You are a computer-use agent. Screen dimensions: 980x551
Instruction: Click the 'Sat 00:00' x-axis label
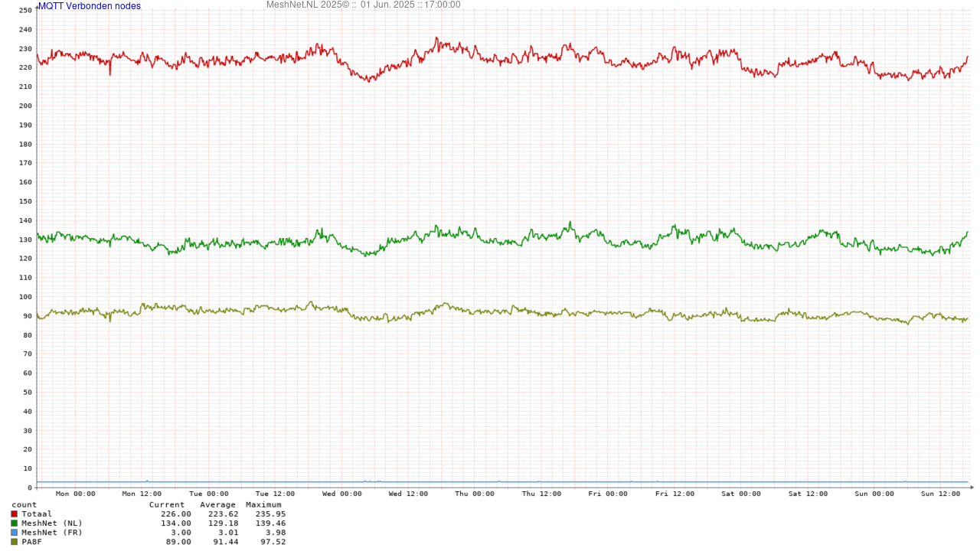click(x=741, y=494)
